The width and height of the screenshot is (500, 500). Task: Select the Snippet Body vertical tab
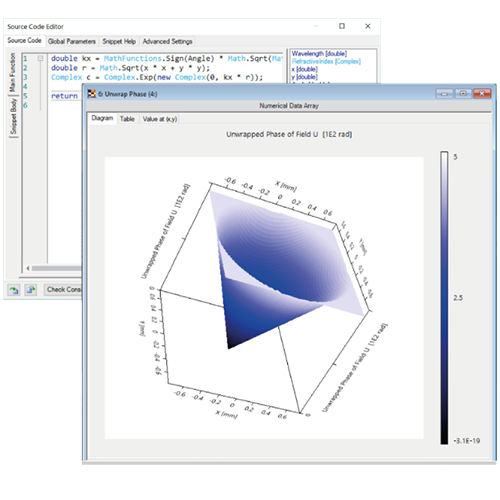pyautogui.click(x=13, y=116)
